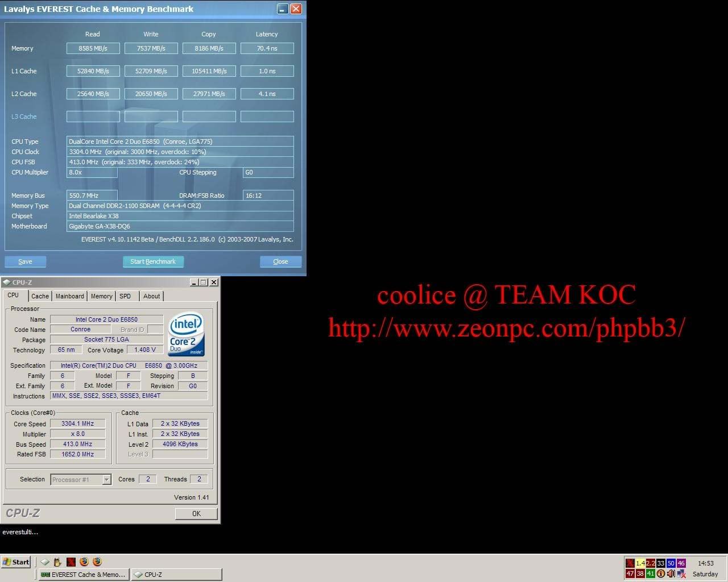Click the CPU Type DualCore Intel field
728x582 pixels.
point(180,142)
